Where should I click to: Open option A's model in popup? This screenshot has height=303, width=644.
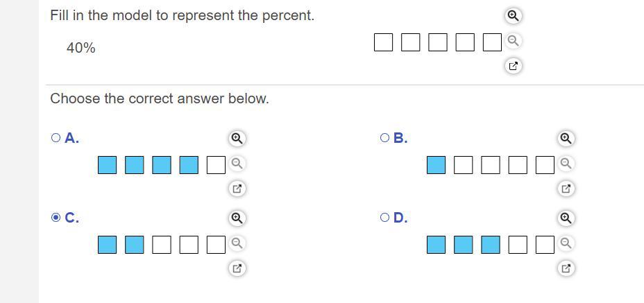[237, 189]
